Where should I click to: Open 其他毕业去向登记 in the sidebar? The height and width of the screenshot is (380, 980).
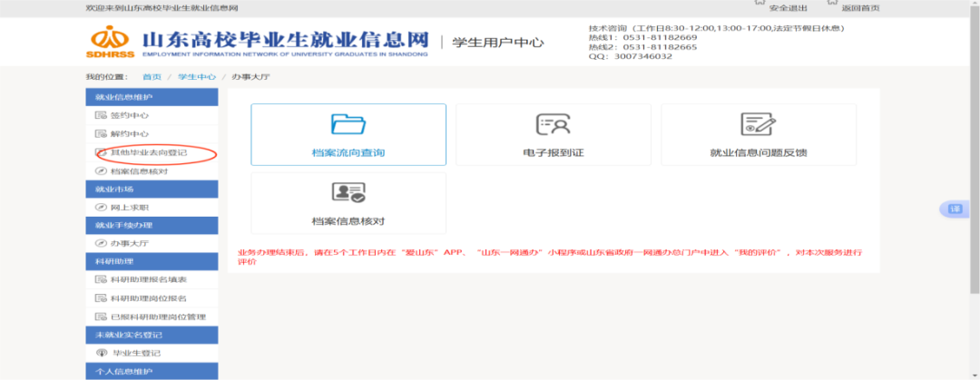pos(148,152)
